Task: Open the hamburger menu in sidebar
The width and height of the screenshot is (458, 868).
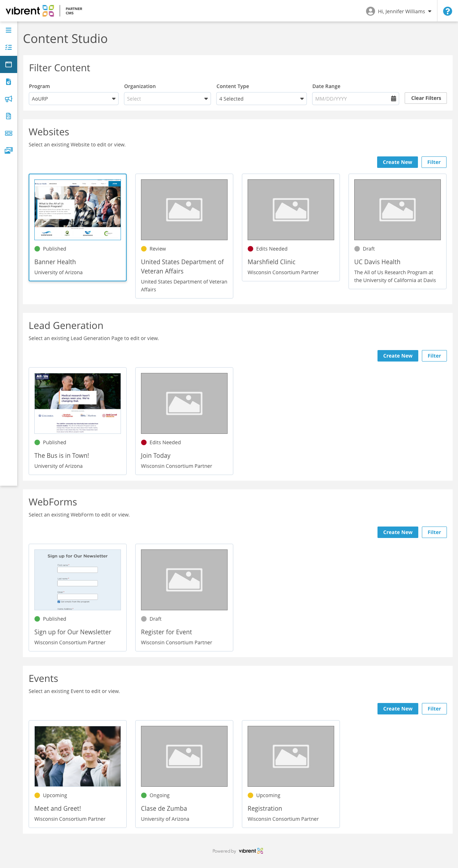Action: tap(9, 30)
